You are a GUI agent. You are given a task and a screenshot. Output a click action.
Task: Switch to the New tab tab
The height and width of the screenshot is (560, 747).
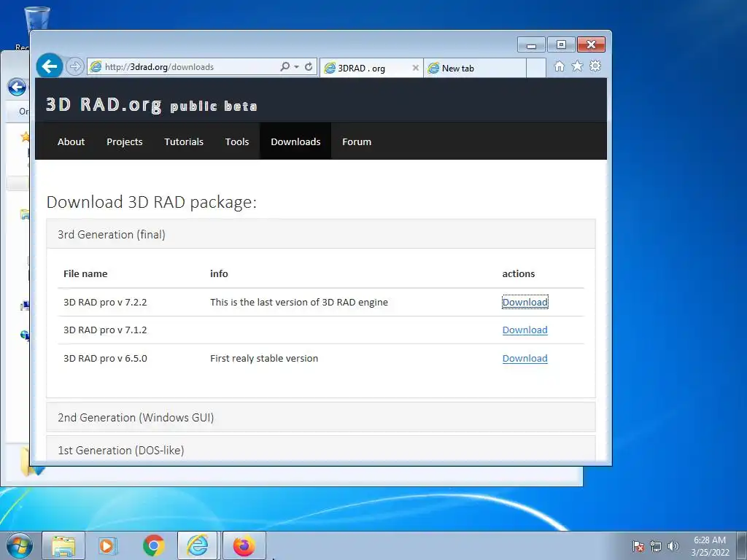[474, 68]
